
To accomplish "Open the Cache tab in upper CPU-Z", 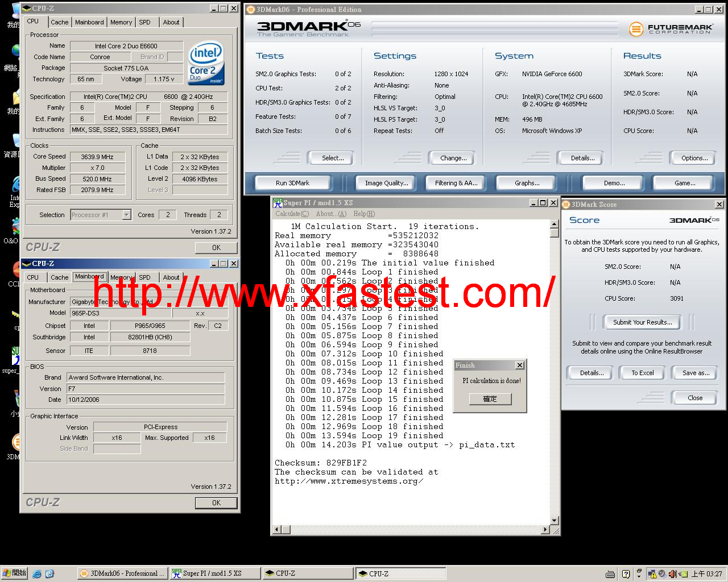I will click(x=59, y=22).
